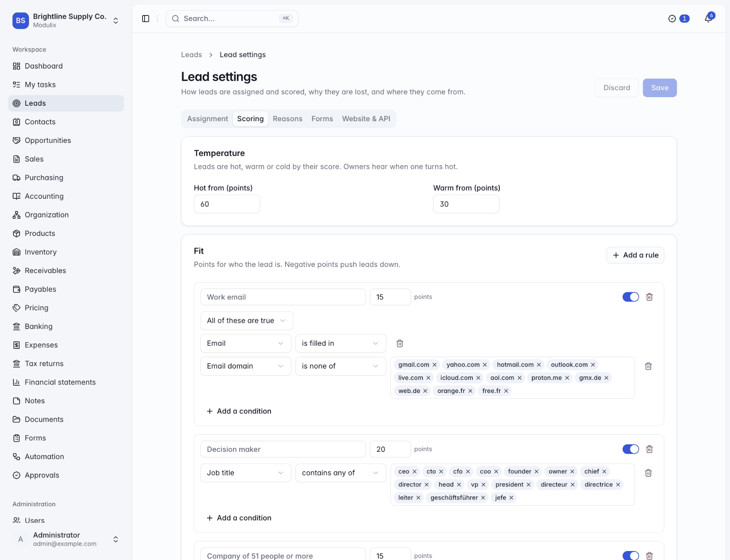Remove the founder job title tag
730x560 pixels.
tap(536, 471)
